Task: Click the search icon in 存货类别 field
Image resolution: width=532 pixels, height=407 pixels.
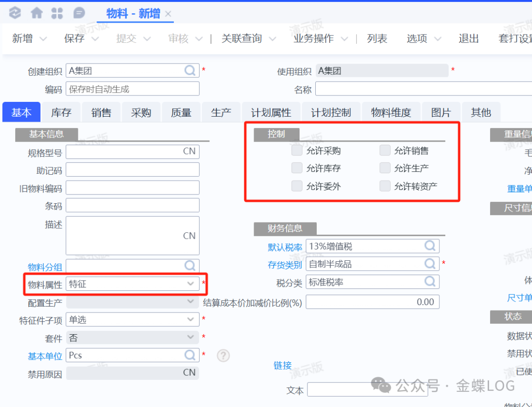Action: 430,264
